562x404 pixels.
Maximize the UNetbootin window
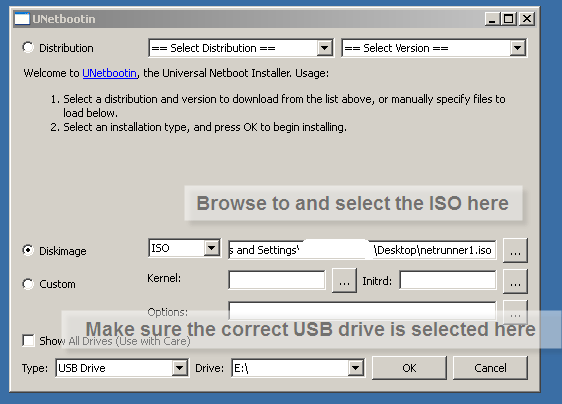point(509,19)
